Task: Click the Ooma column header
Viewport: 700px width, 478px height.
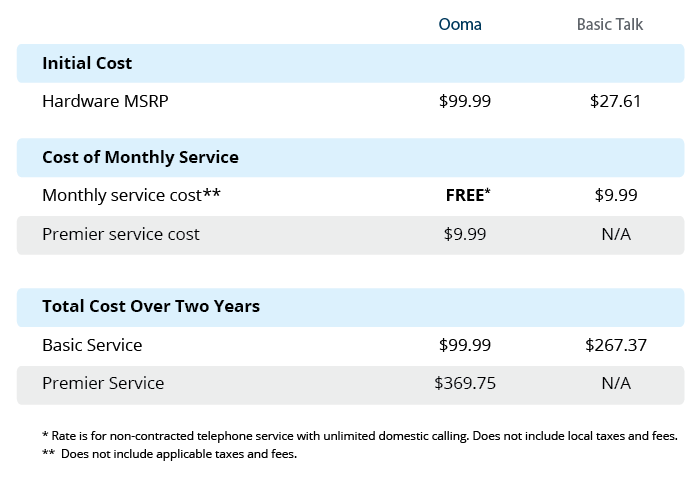Action: 460,24
